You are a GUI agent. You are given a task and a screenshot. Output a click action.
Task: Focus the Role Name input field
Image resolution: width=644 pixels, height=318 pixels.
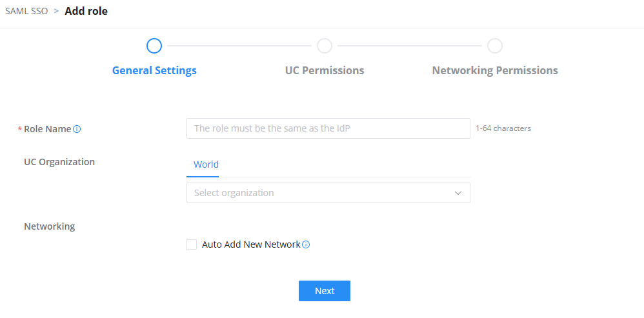pyautogui.click(x=328, y=128)
